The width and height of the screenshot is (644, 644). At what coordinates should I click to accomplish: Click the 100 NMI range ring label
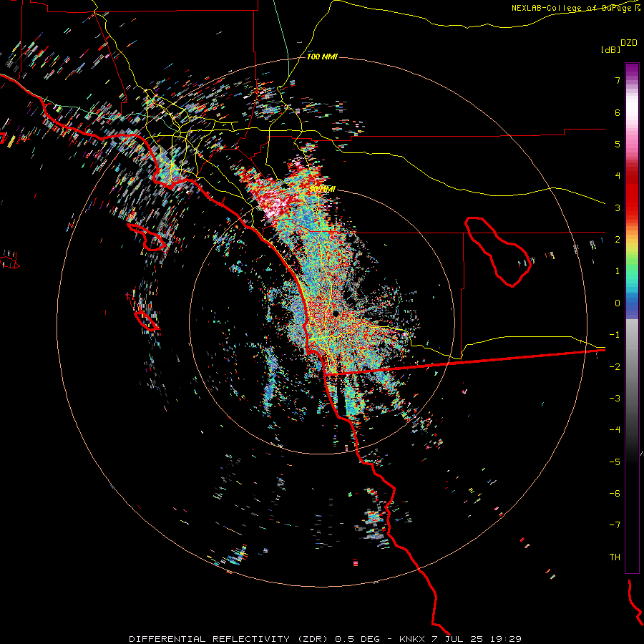pos(322,57)
